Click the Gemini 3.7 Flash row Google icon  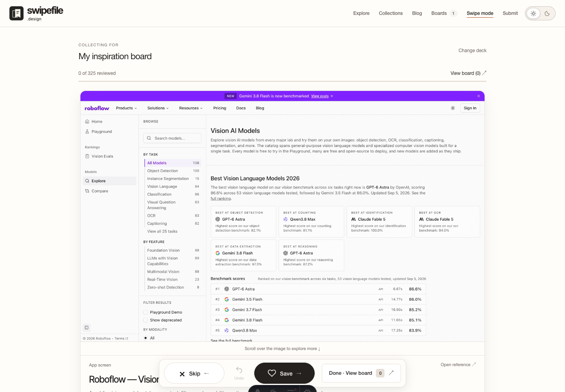[227, 310]
